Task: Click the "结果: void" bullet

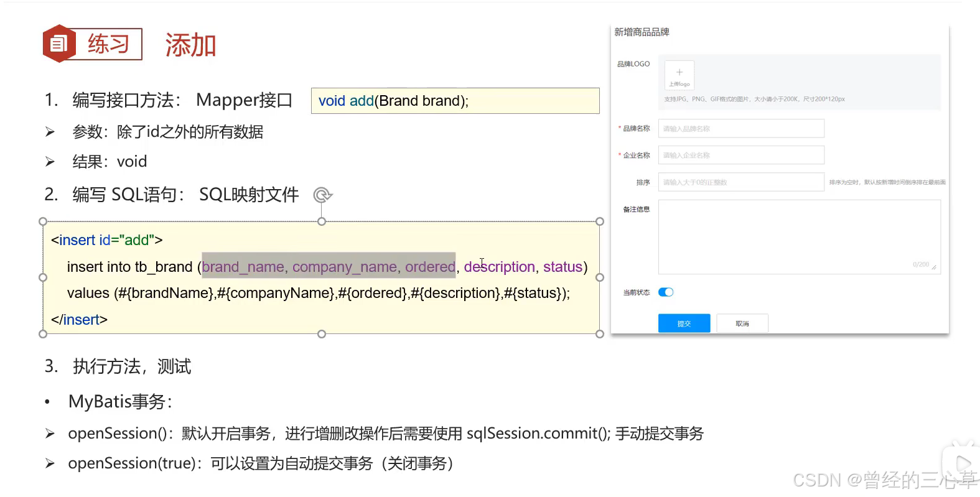Action: coord(96,162)
